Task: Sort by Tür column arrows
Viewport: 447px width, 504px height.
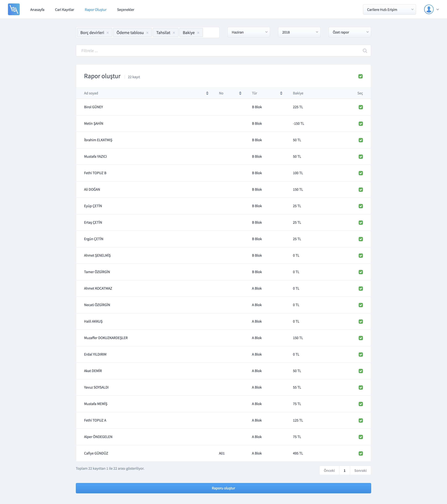Action: (281, 93)
